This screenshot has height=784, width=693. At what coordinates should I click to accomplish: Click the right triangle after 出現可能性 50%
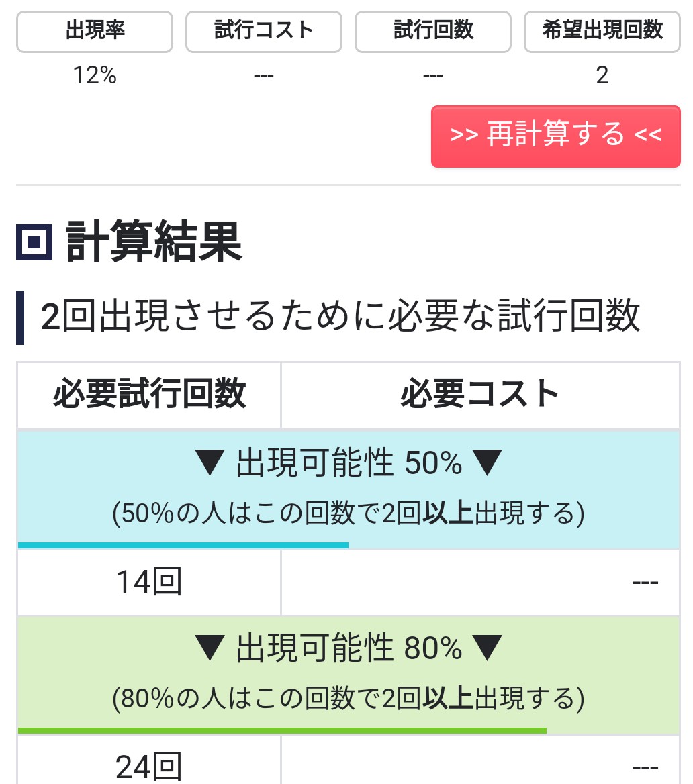pos(488,463)
